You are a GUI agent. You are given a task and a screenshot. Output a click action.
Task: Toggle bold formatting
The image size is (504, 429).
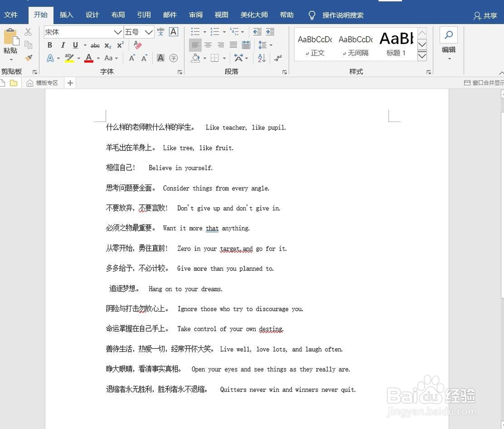coord(50,45)
